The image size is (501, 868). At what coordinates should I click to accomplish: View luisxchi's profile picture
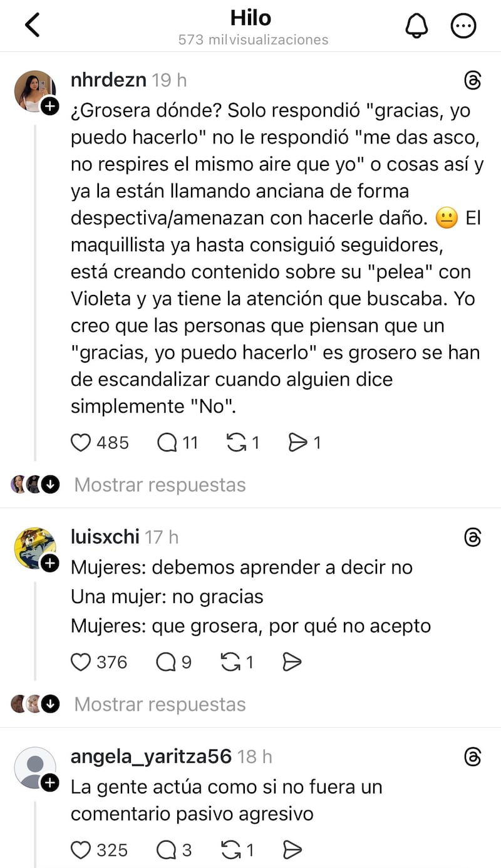coord(34,548)
